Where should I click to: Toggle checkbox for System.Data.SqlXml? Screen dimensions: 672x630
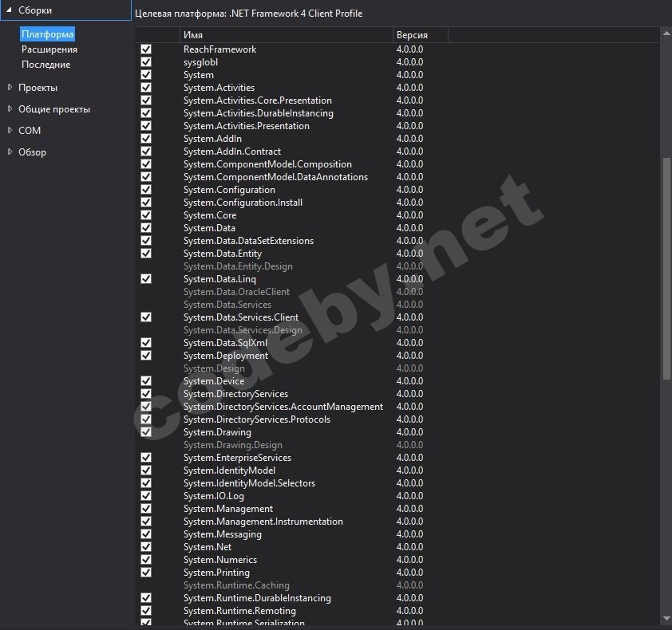click(146, 343)
